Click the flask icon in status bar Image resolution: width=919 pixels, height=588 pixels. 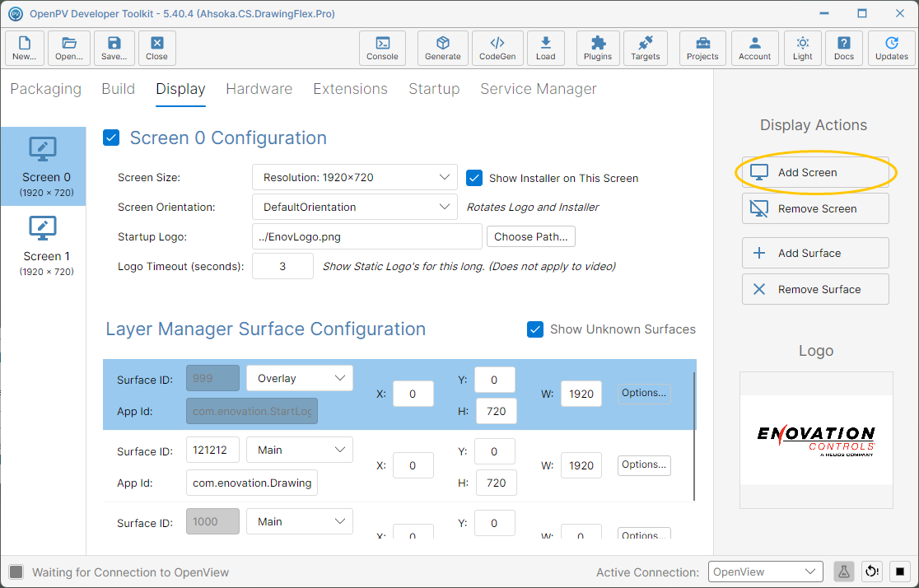point(843,572)
